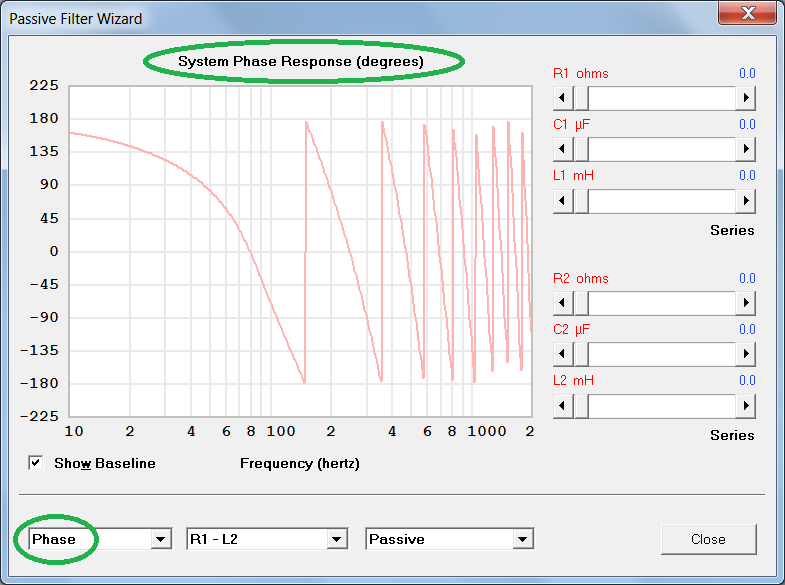Click the C2 µF value 0.0
Screen dimensions: 785x585
pos(747,329)
